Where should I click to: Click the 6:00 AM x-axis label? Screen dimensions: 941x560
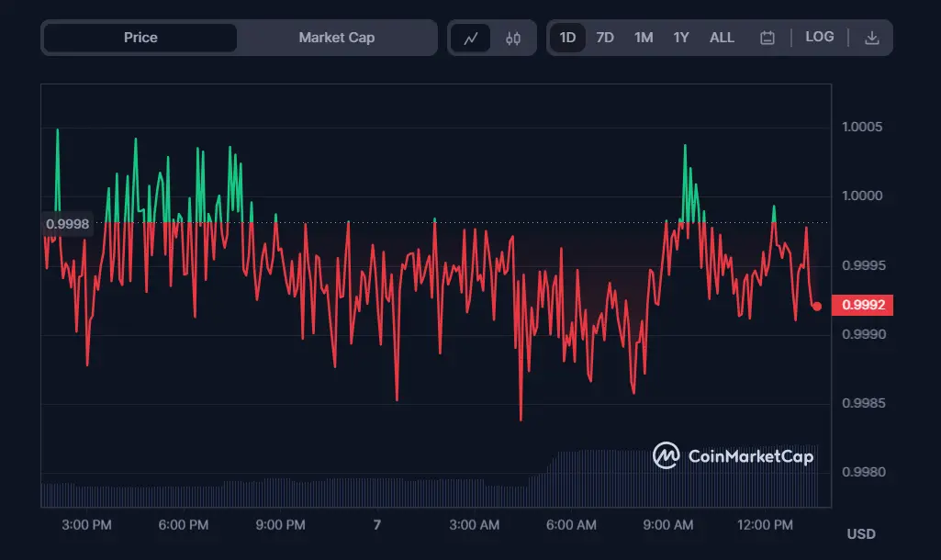571,525
